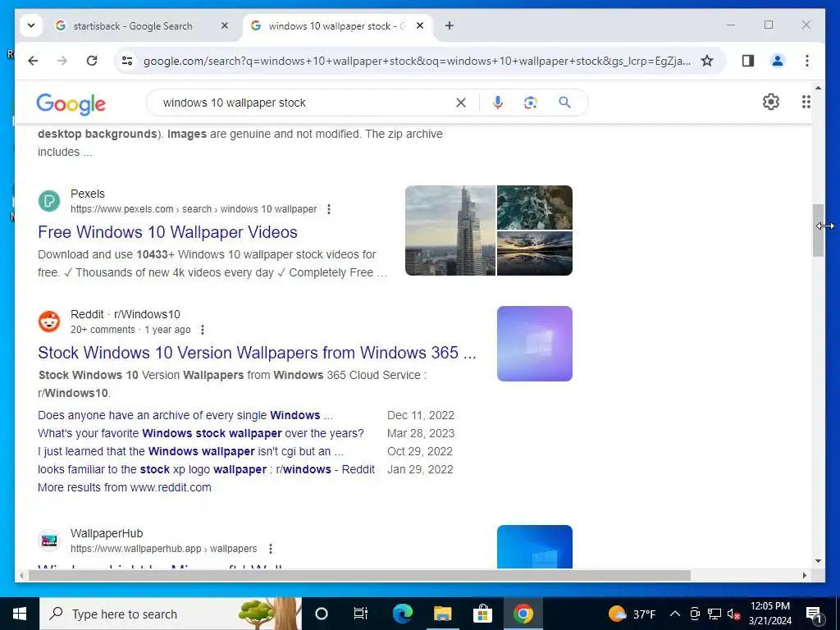Screen dimensions: 840x630
Task: Open Task View on taskbar
Action: point(361,614)
